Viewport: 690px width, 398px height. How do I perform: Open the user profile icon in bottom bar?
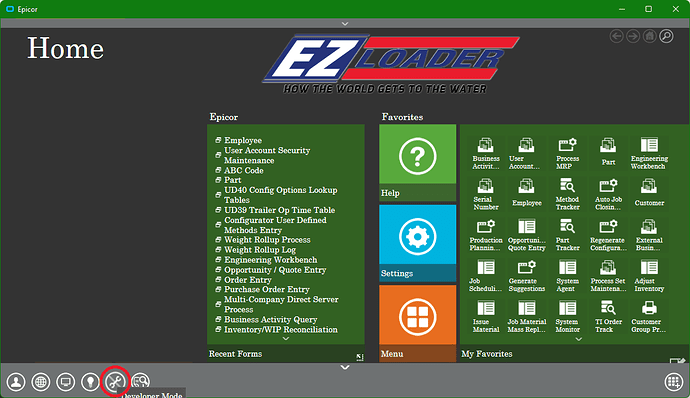click(x=16, y=381)
